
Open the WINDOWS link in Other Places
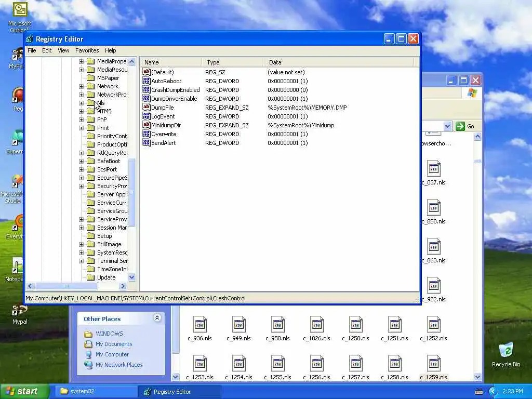point(109,334)
